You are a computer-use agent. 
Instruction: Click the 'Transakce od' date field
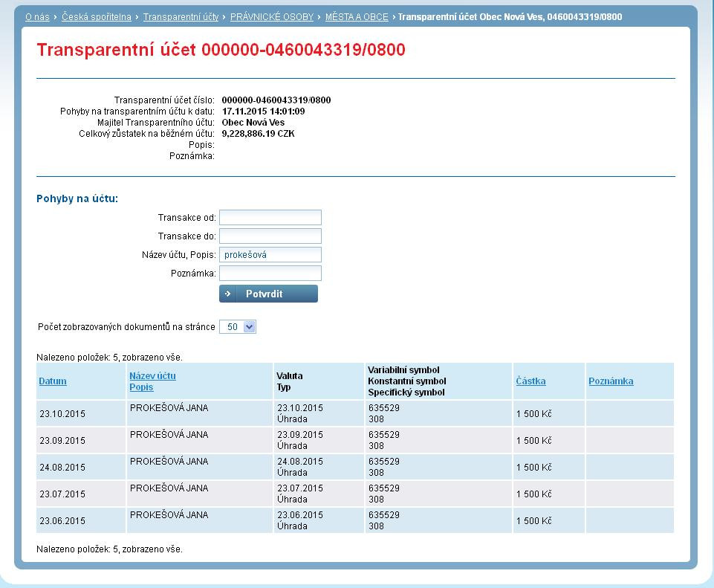click(x=270, y=217)
